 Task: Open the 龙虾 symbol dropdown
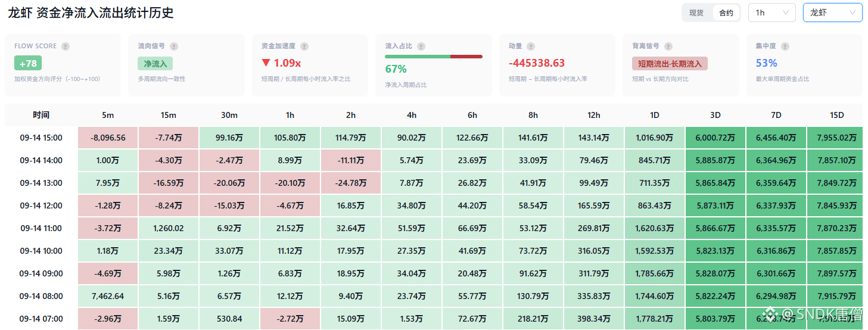click(x=832, y=13)
